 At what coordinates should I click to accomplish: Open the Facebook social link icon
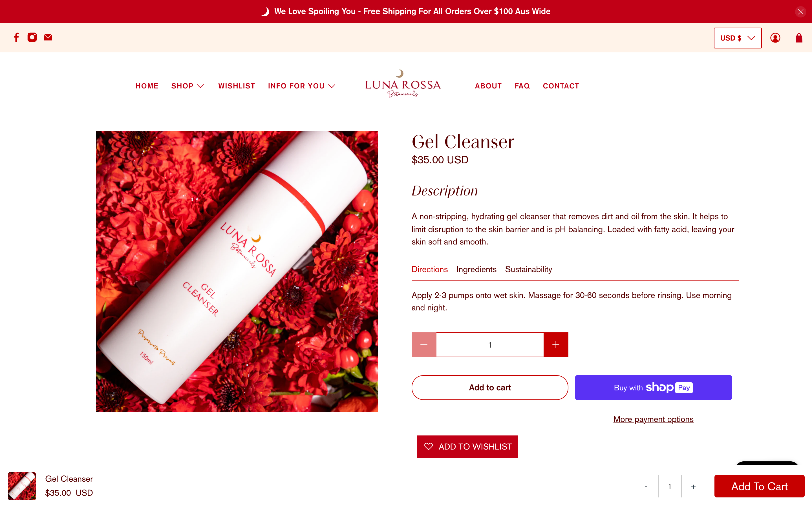click(16, 37)
